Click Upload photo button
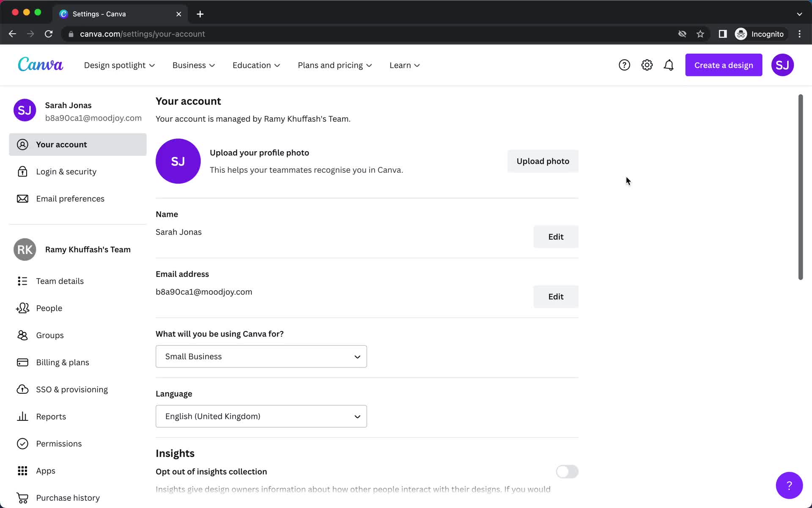The height and width of the screenshot is (508, 812). [x=543, y=161]
